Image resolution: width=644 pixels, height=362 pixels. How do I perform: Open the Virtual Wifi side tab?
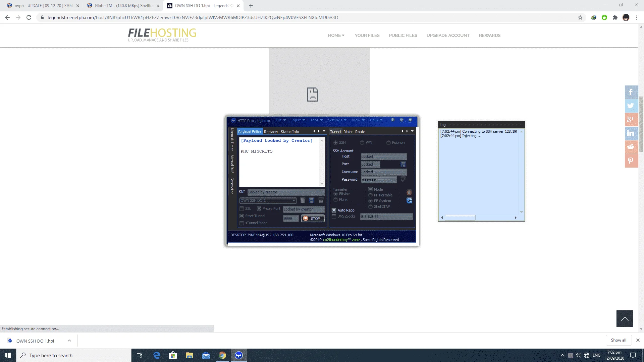tap(232, 164)
